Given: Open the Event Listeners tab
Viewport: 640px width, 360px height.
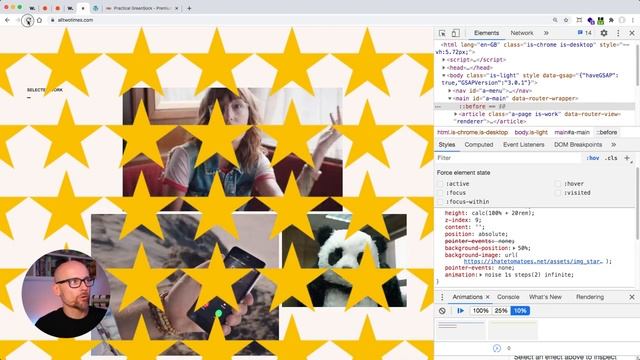Looking at the screenshot, I should coord(523,145).
